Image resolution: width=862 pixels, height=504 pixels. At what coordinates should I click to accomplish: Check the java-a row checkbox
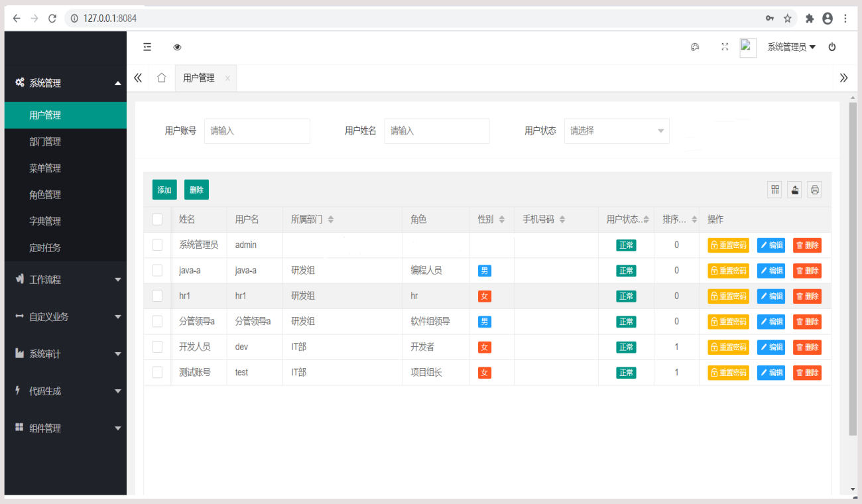157,271
